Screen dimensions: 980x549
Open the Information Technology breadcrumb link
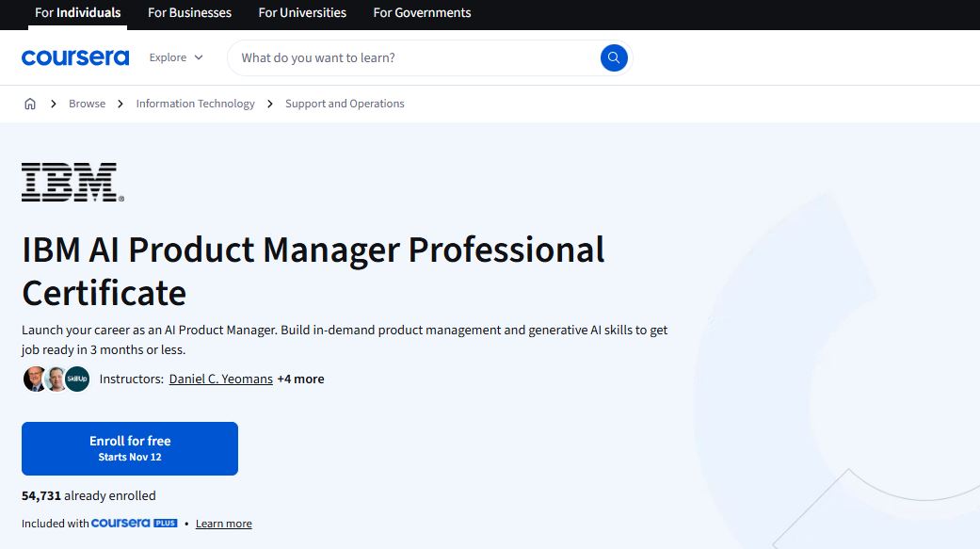(195, 104)
